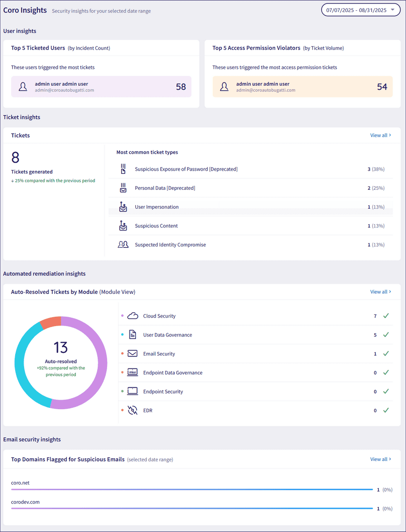Screen dimensions: 406x532
Task: Select the Suspicious Exposure of Password ticket icon
Action: (123, 169)
